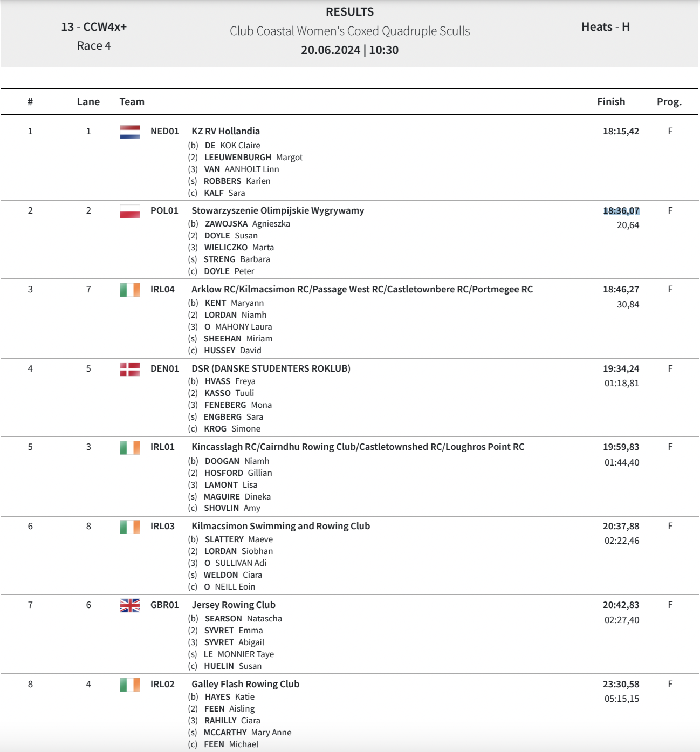Click the Irish flag beside IRL03
Viewport: 700px width, 752px height.
[130, 527]
